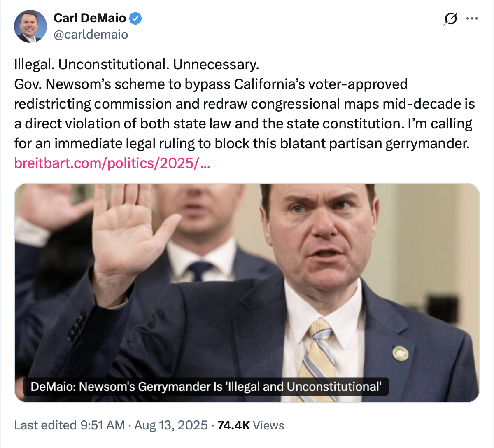Click the "Last edited" label
This screenshot has width=494, height=448.
coord(45,425)
